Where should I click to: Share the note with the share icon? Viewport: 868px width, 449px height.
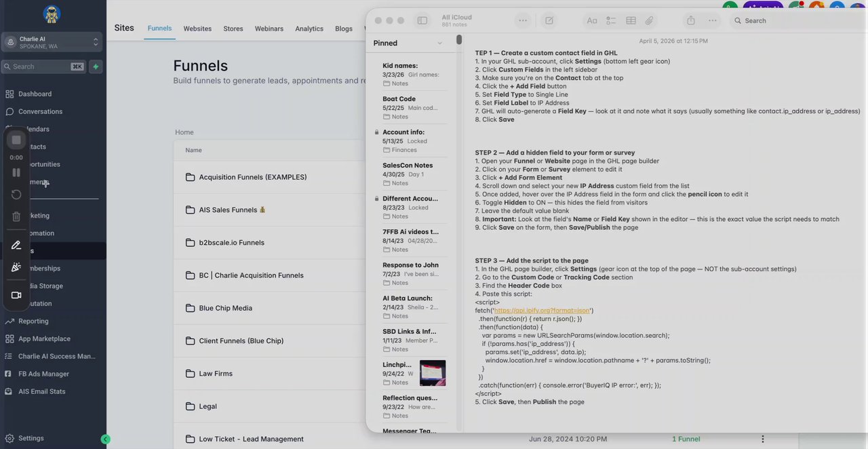[691, 20]
